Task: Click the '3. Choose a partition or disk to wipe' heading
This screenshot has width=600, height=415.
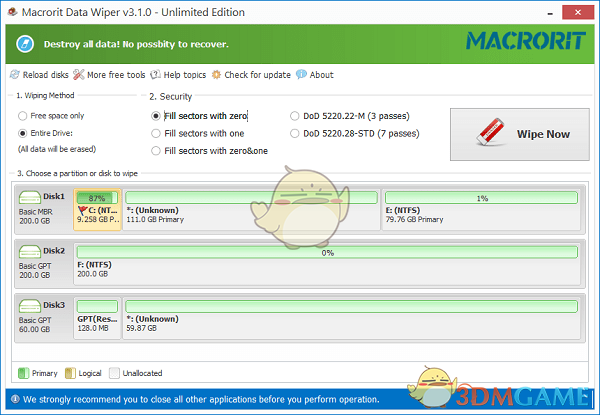Action: click(x=77, y=173)
